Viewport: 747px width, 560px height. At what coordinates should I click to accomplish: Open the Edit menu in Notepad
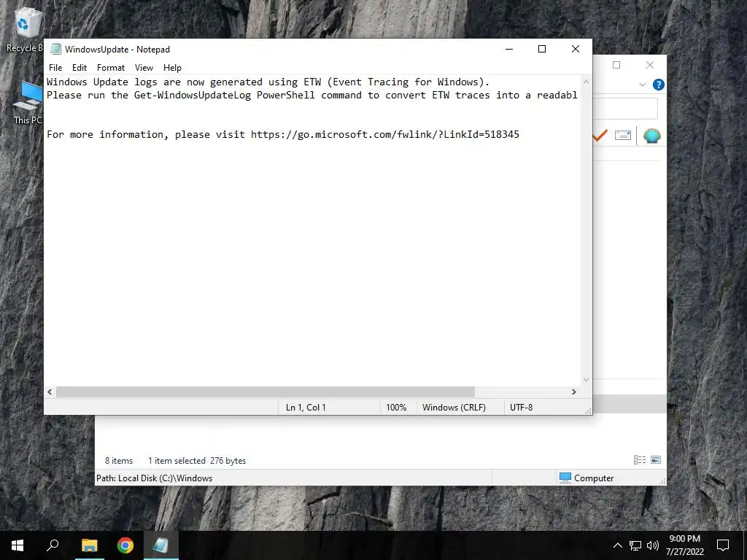pos(79,68)
